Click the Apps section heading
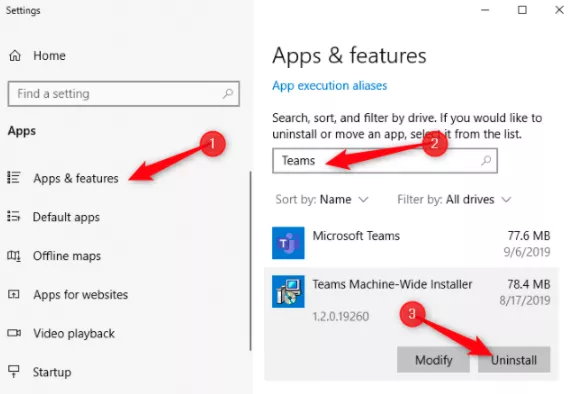The width and height of the screenshot is (570, 394). [x=22, y=131]
